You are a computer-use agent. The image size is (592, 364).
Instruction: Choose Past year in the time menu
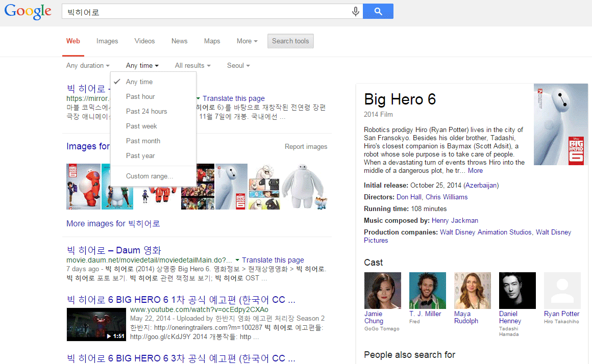[153, 155]
